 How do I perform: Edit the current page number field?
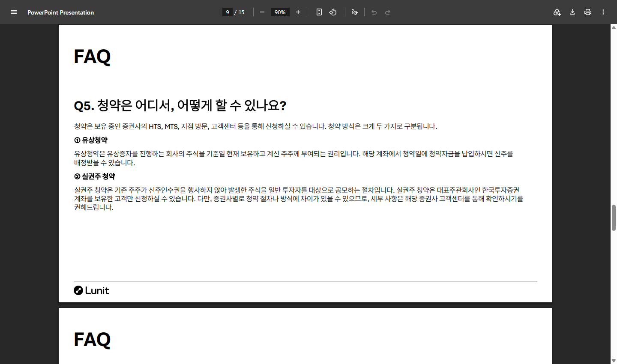(228, 12)
